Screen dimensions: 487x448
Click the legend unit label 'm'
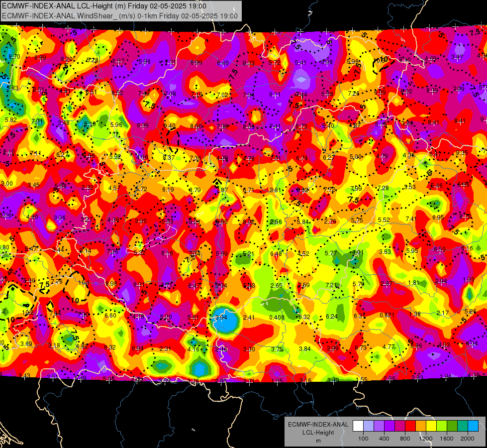(318, 441)
